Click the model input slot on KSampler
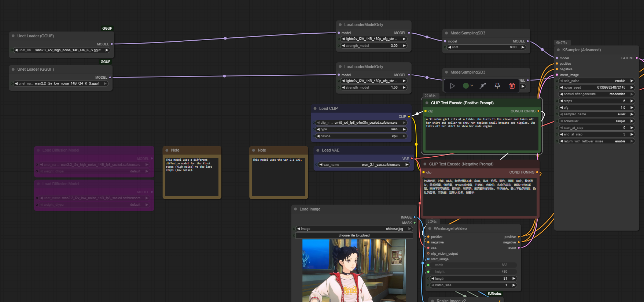Screen dimensions: 644x302 [x=557, y=58]
